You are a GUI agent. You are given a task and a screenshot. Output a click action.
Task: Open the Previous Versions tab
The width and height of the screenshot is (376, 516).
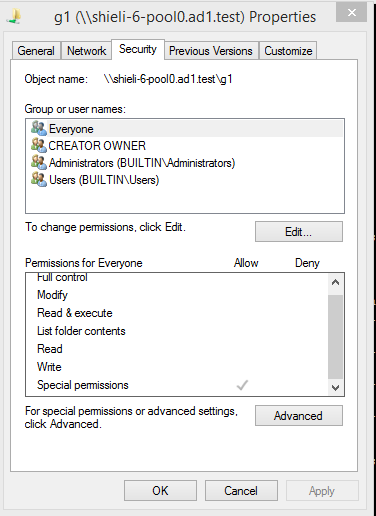pyautogui.click(x=211, y=51)
